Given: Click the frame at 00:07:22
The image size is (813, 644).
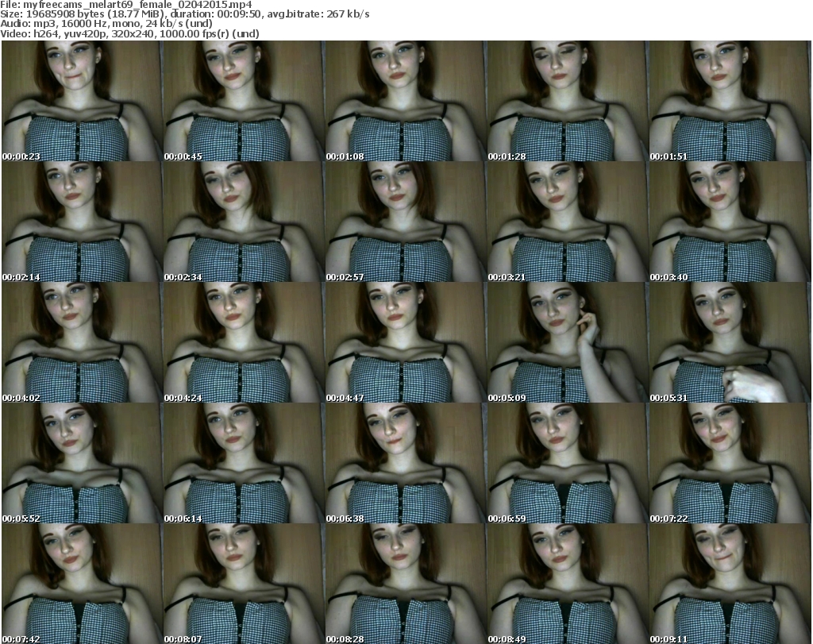Looking at the screenshot, I should [730, 464].
